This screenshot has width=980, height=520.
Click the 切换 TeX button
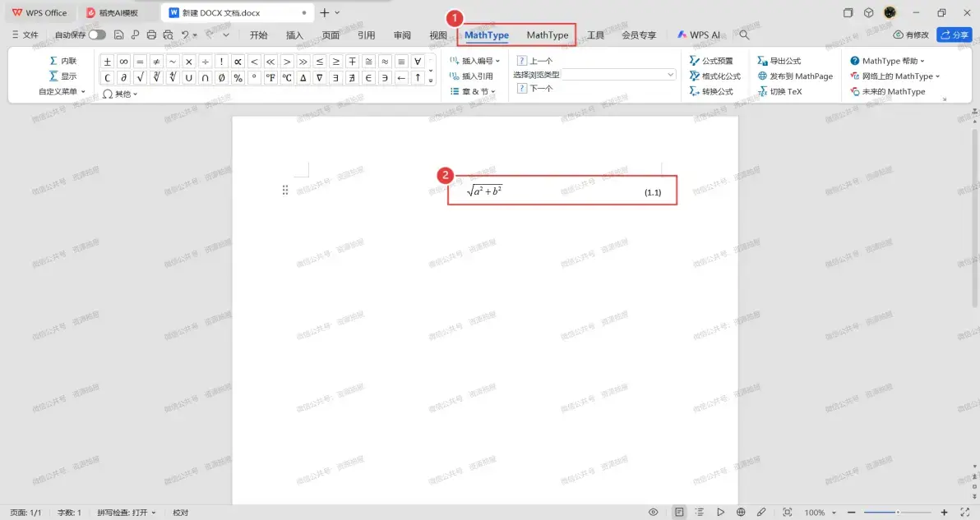[780, 91]
